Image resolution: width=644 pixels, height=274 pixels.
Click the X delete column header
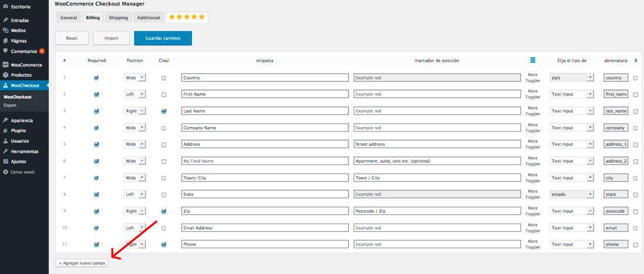(x=636, y=60)
